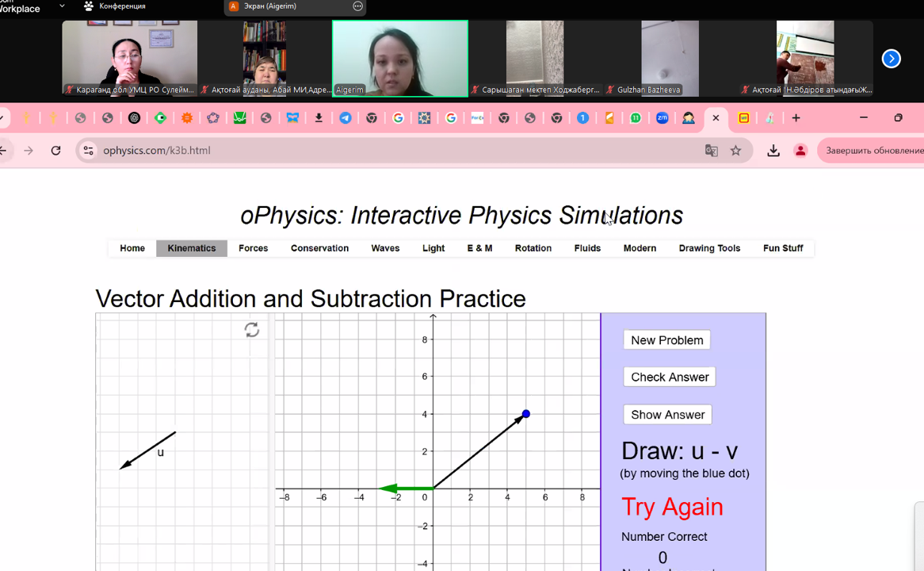Click the translate page icon
This screenshot has width=924, height=571.
(x=711, y=151)
